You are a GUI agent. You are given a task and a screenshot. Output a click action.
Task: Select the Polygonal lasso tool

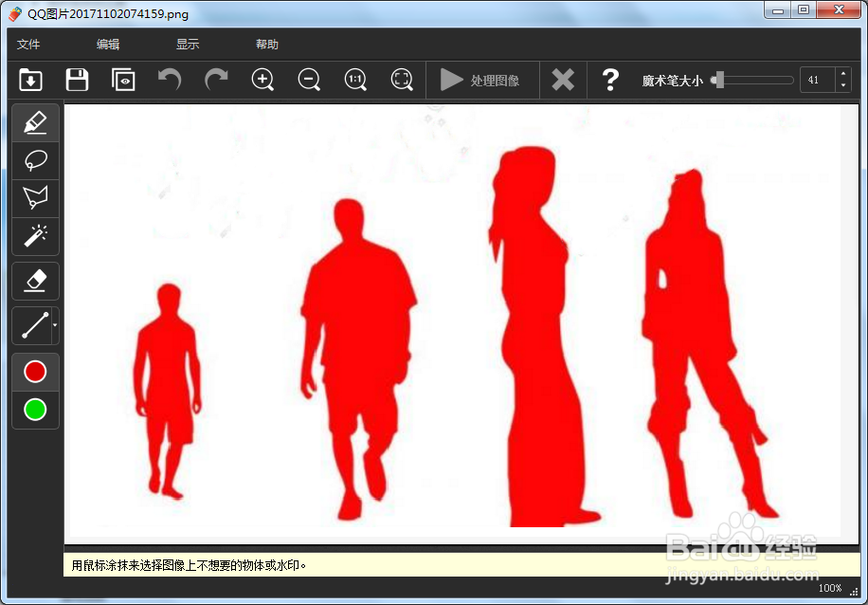point(35,198)
